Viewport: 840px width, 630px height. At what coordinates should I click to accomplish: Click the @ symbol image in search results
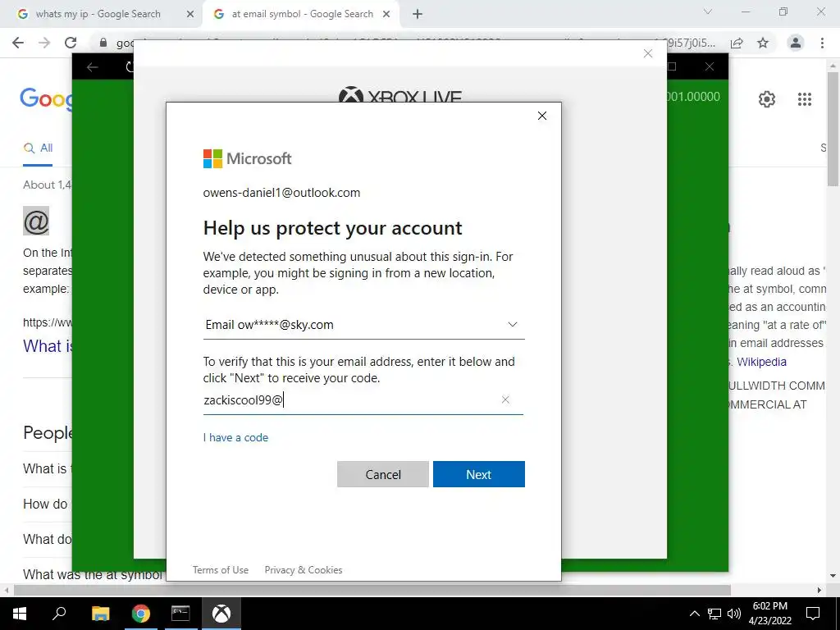[x=36, y=221]
